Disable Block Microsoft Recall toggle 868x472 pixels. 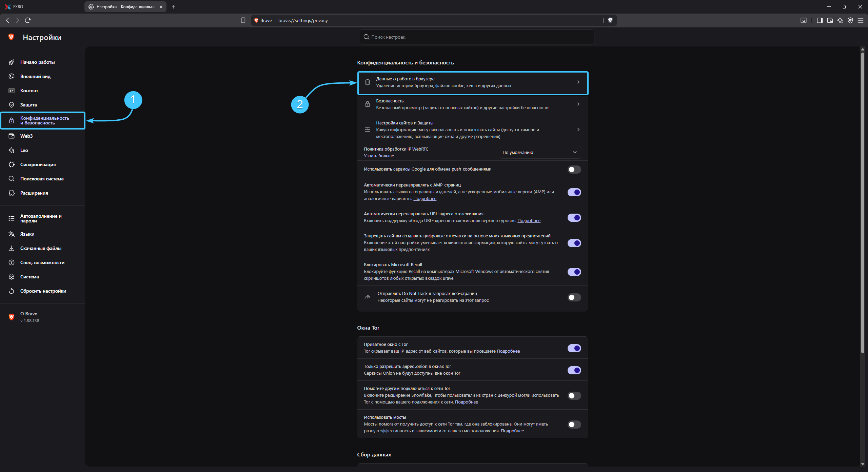(574, 272)
